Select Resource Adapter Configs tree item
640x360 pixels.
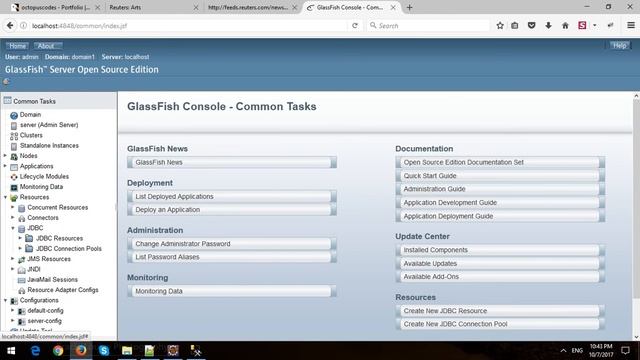tap(63, 290)
